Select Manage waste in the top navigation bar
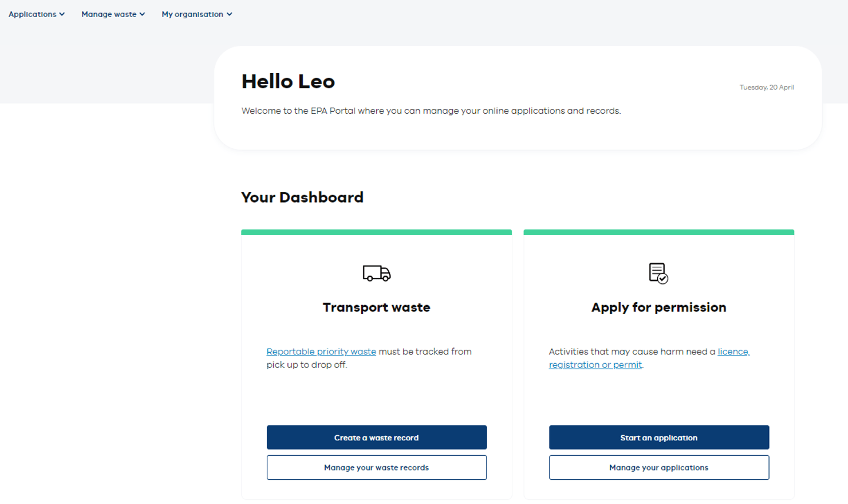The image size is (848, 504). (109, 14)
